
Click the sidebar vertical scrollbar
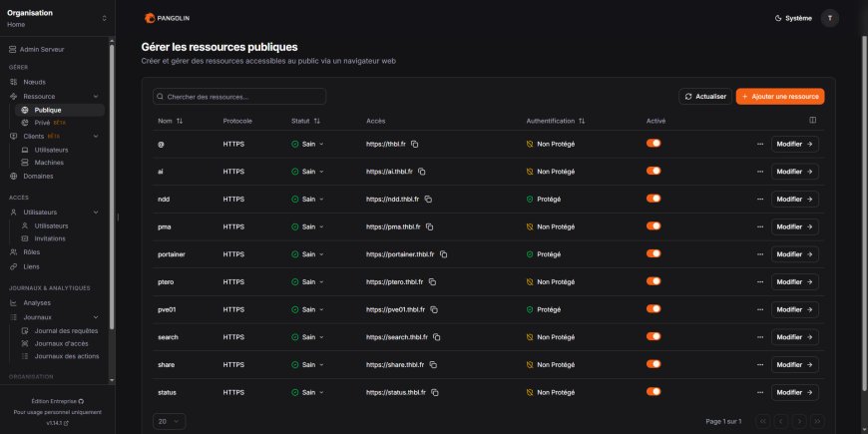click(113, 188)
